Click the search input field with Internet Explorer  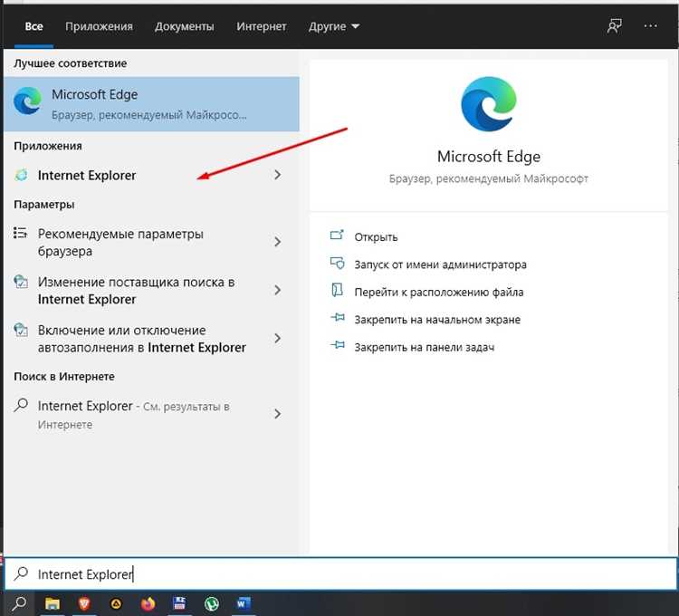[x=344, y=573]
